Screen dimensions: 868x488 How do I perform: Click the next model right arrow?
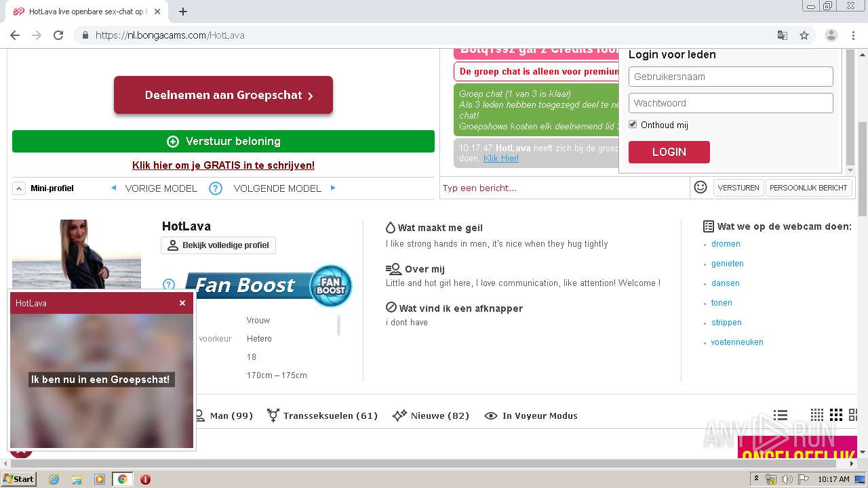click(x=333, y=188)
